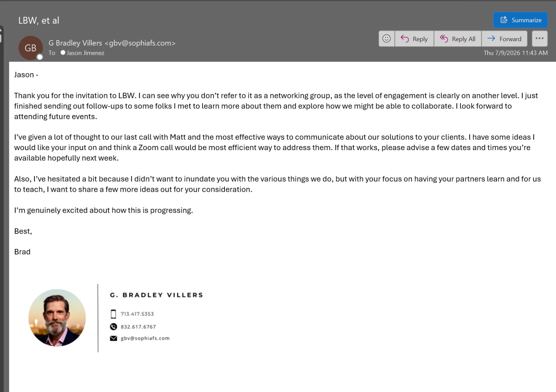
Task: Click the Reply button label
Action: (x=420, y=39)
